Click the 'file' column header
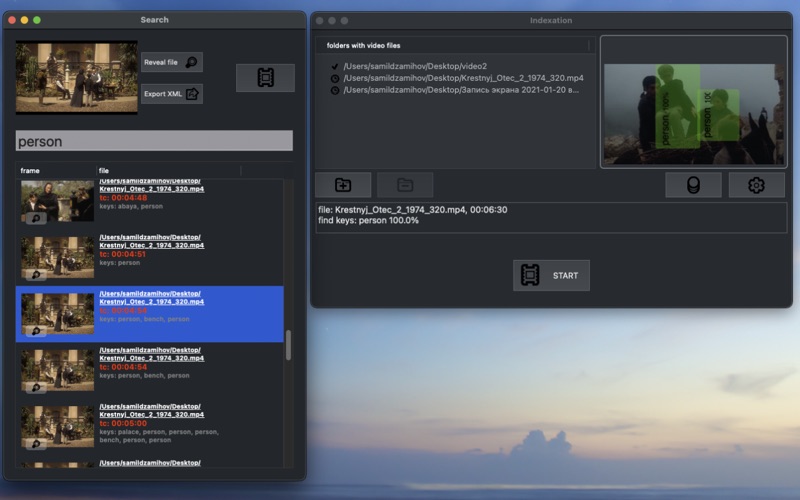Viewport: 800px width, 500px height. click(x=168, y=171)
